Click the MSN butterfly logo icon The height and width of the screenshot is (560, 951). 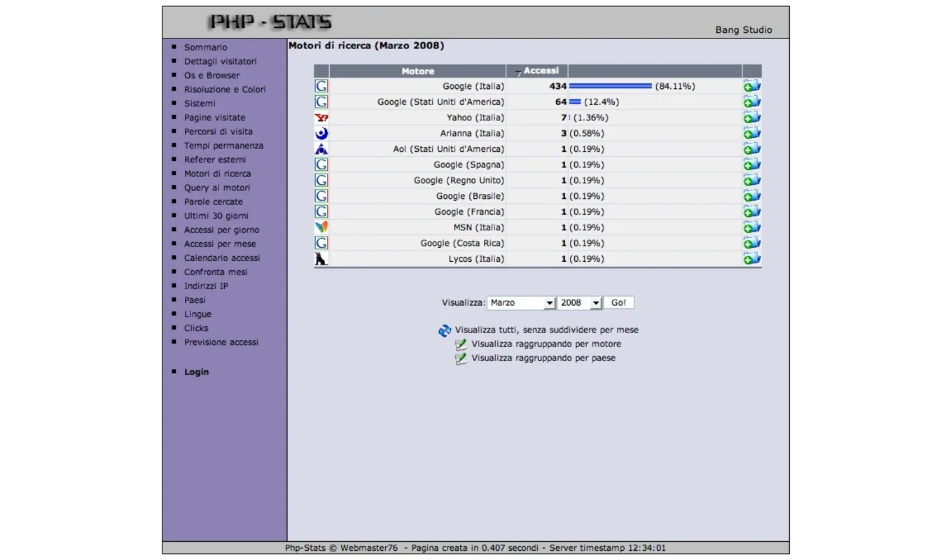[x=321, y=227]
